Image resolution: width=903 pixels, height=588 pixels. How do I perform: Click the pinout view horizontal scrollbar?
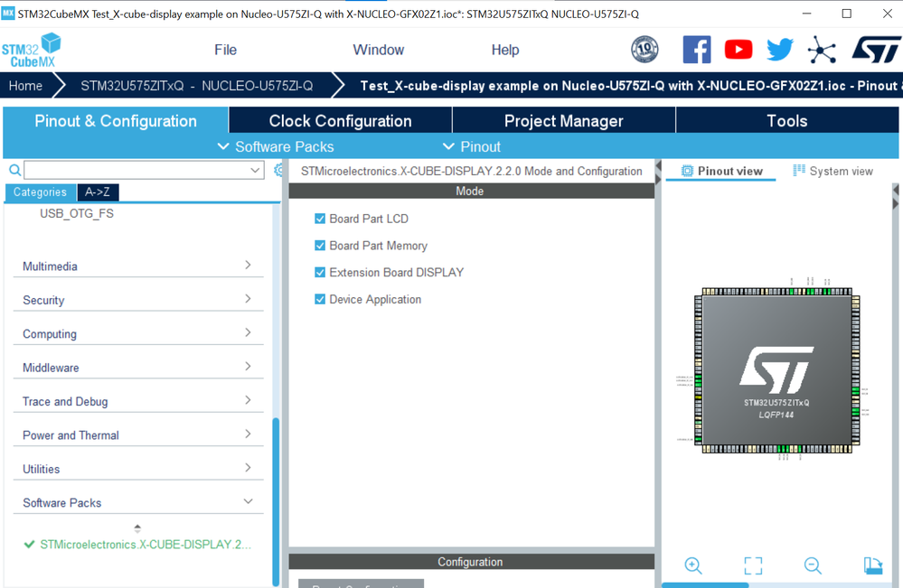[705, 585]
